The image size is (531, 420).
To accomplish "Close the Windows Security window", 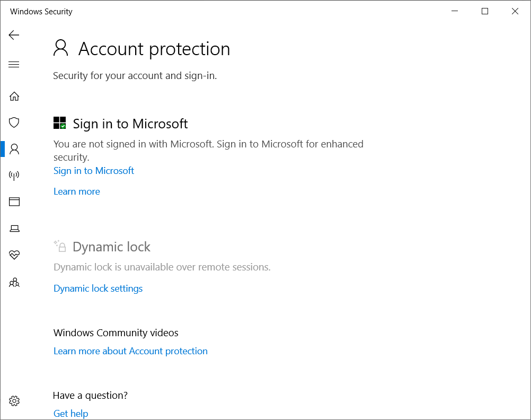I will click(x=515, y=11).
